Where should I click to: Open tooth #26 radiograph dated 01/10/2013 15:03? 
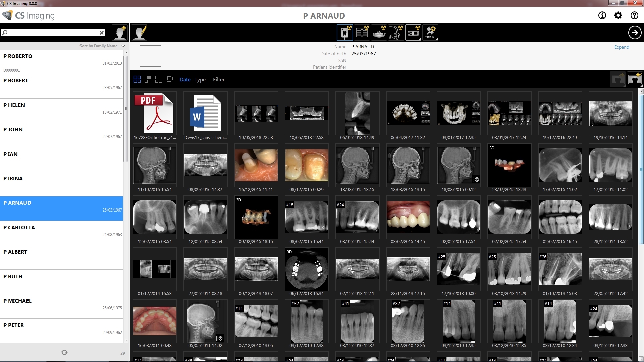click(560, 269)
